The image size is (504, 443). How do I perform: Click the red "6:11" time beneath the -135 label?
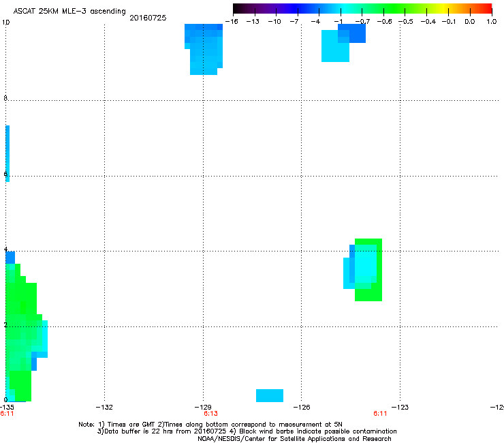pyautogui.click(x=7, y=414)
